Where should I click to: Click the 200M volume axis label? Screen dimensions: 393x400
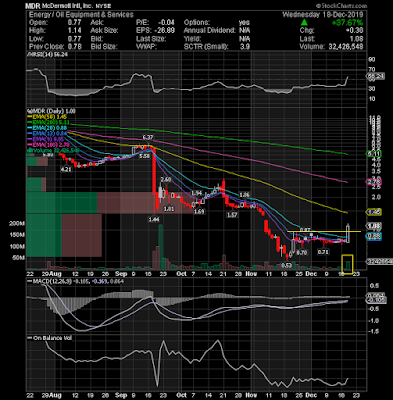click(x=17, y=224)
